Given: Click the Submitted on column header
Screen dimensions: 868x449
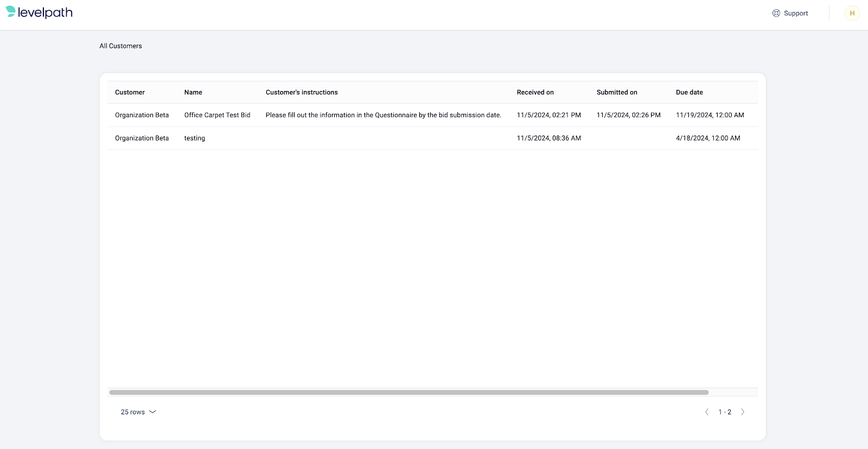Looking at the screenshot, I should point(617,92).
